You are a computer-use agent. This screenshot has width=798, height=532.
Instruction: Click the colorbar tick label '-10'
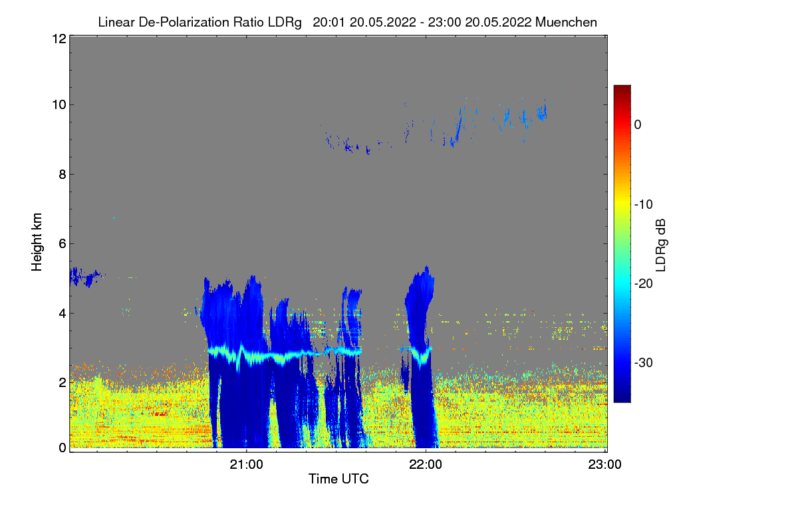tap(644, 204)
